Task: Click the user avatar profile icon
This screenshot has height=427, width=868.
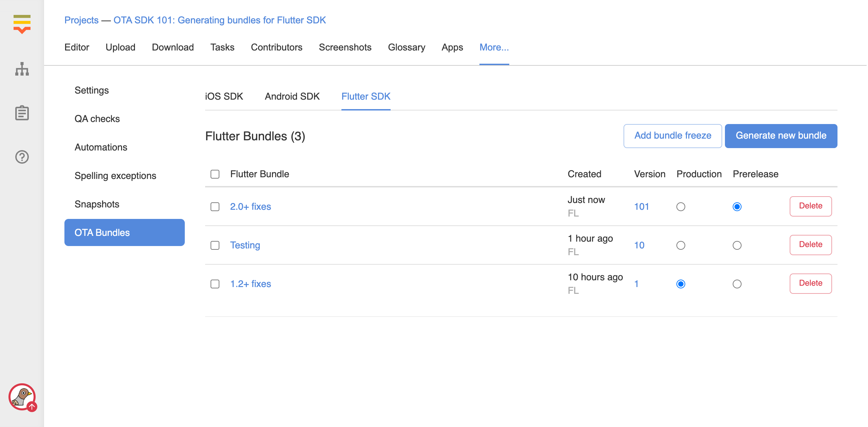Action: pos(22,396)
